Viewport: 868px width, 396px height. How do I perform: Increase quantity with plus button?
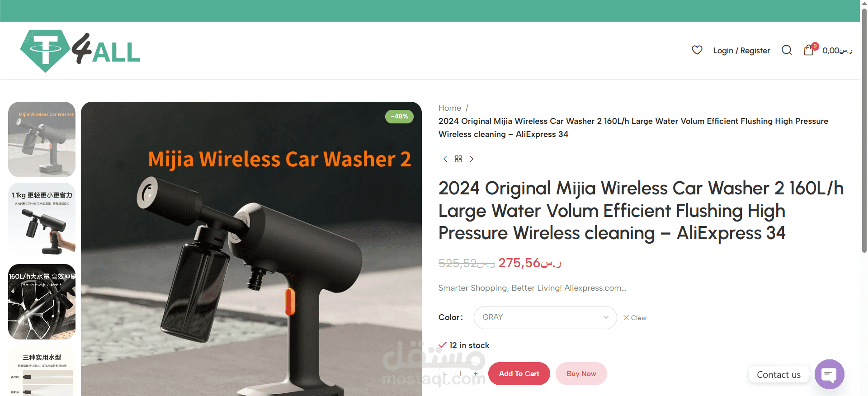click(x=476, y=374)
